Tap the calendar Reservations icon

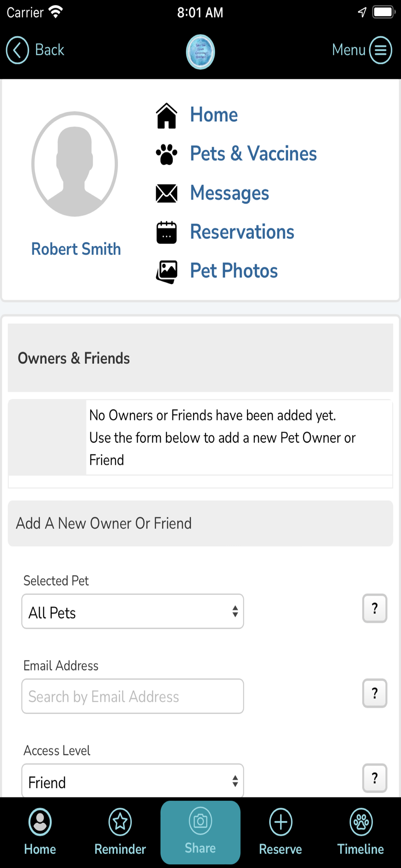click(167, 232)
